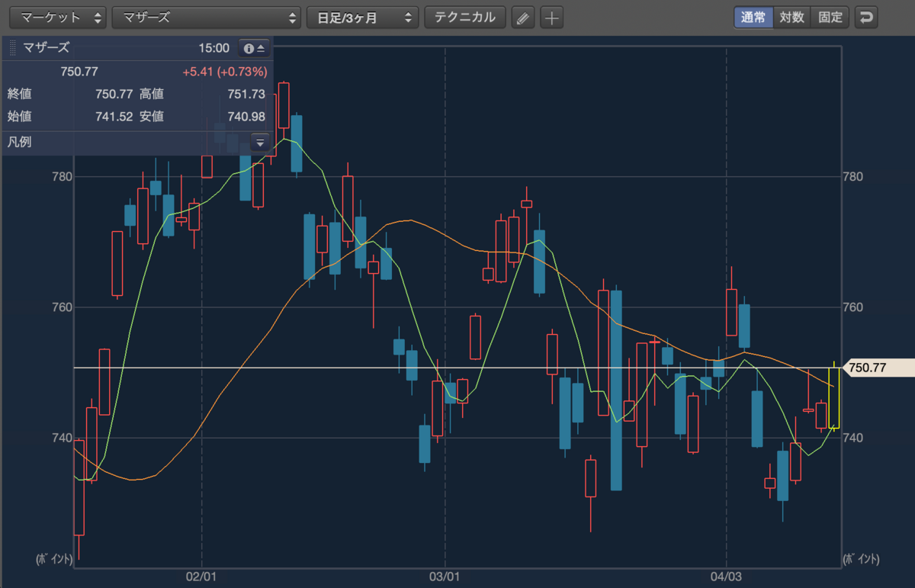915x588 pixels.
Task: Click the マザーズ title in info panel
Action: tap(47, 48)
